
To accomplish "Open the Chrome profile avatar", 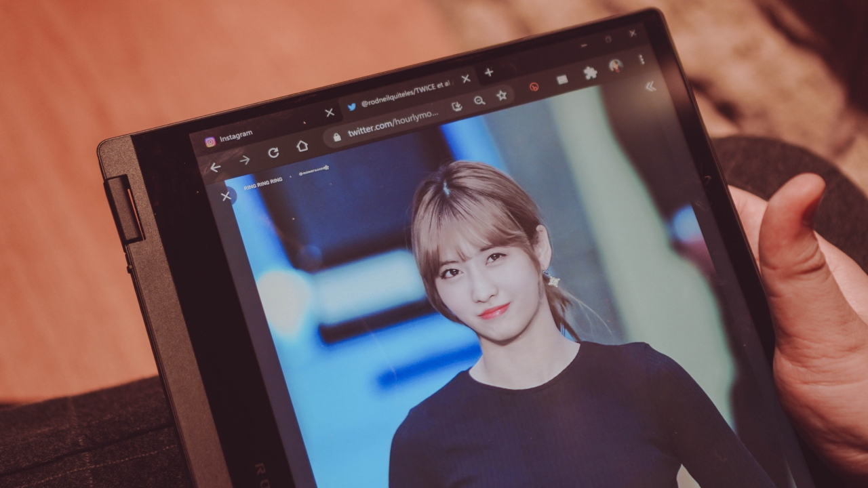I will pos(616,66).
